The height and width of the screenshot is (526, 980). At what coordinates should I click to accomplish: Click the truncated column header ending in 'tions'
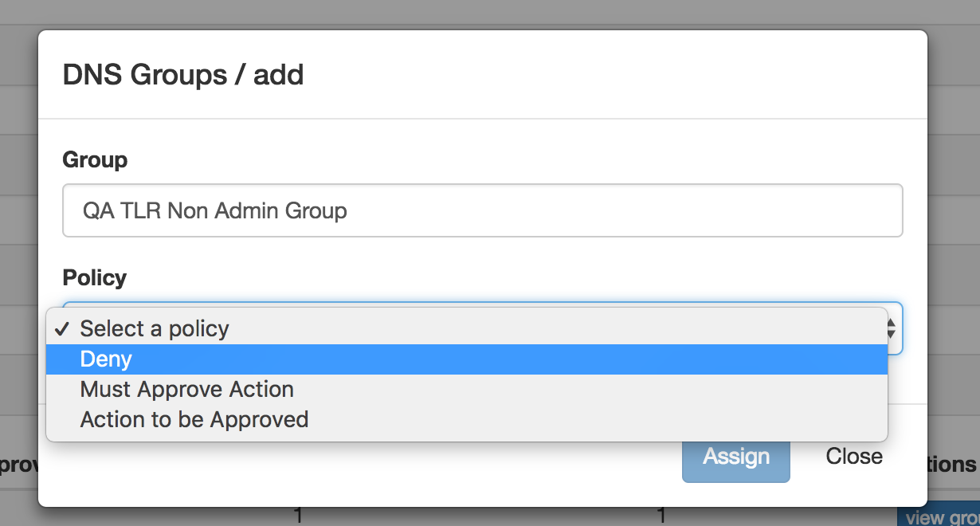click(x=953, y=464)
